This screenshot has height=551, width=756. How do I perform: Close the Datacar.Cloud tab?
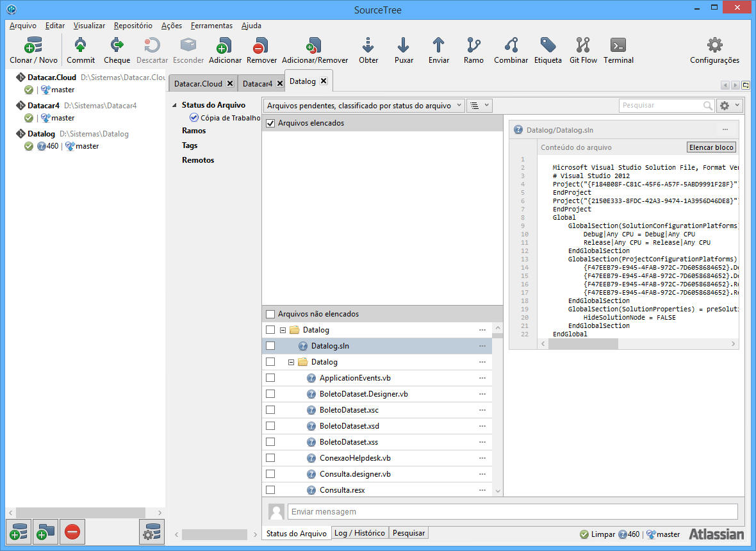pos(231,83)
